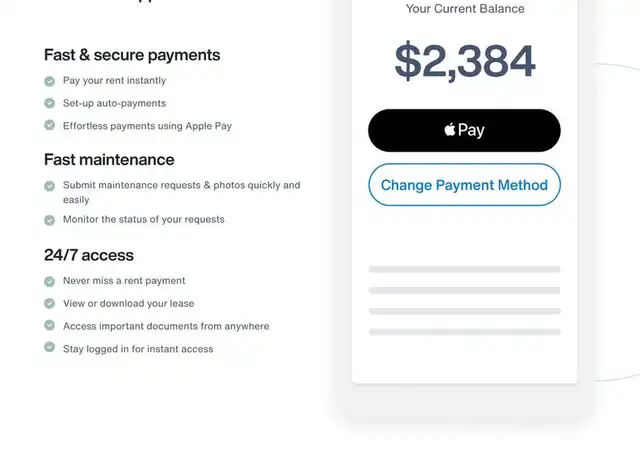Click the Apple logo on the Pay button
The width and height of the screenshot is (640, 460).
pyautogui.click(x=450, y=129)
